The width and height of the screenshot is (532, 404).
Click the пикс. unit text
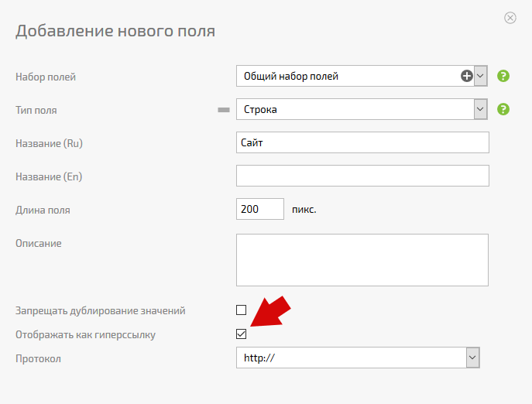click(x=304, y=210)
